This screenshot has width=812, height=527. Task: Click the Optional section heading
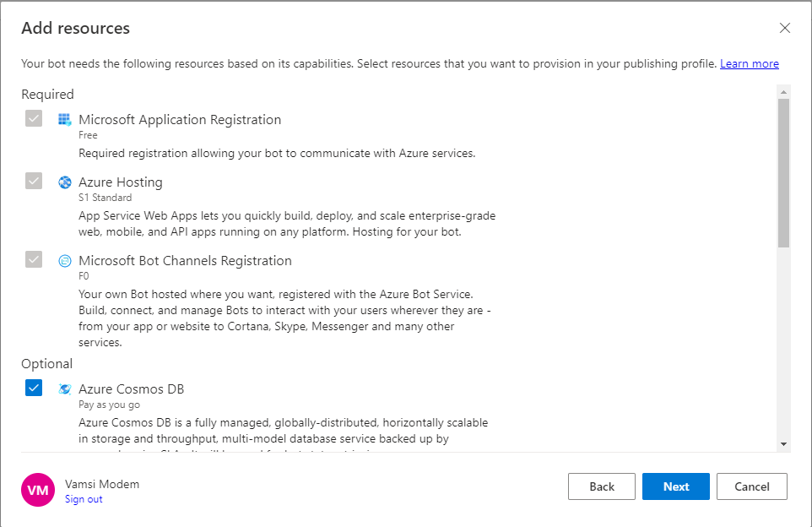(46, 364)
